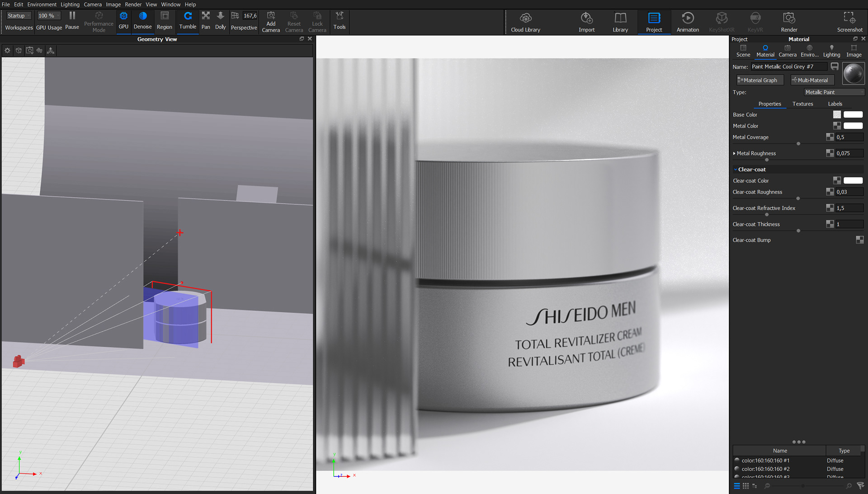Toggle GPU rendering mode

(x=123, y=20)
